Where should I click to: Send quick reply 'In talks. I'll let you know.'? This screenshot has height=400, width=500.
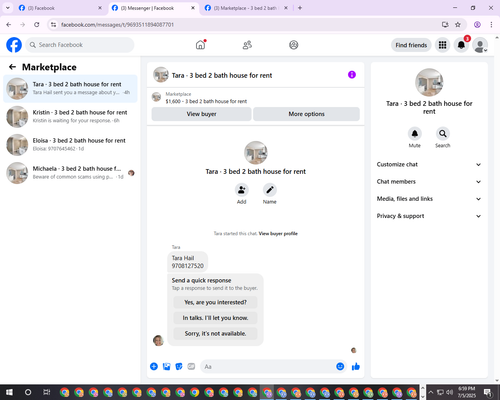click(215, 318)
